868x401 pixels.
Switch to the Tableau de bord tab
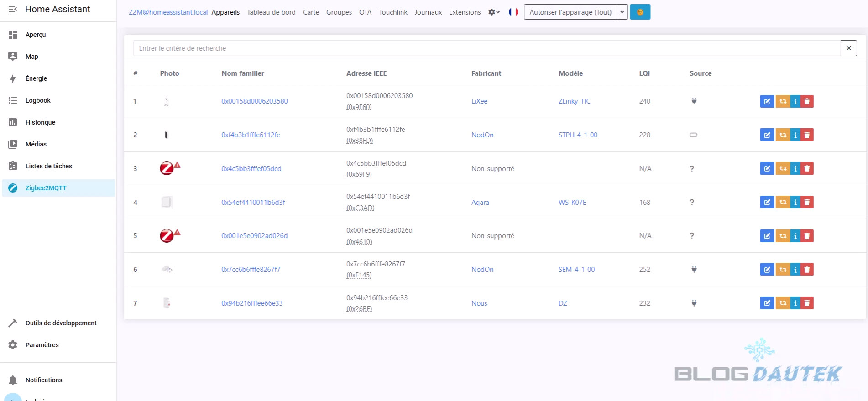(271, 12)
